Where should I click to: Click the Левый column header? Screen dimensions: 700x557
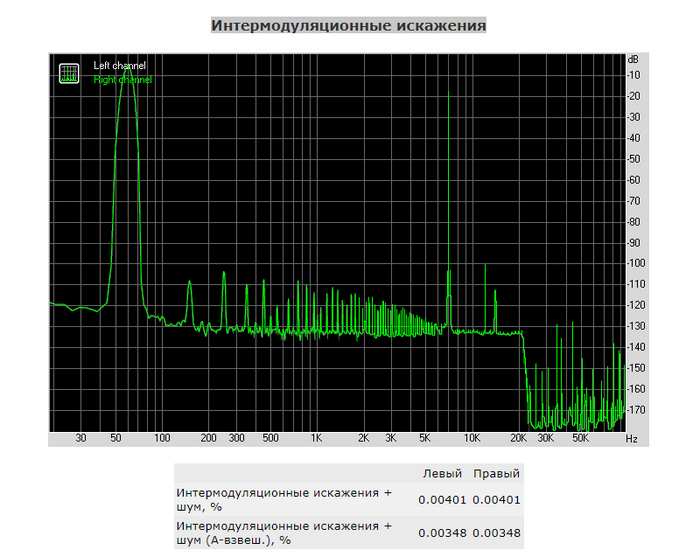441,473
